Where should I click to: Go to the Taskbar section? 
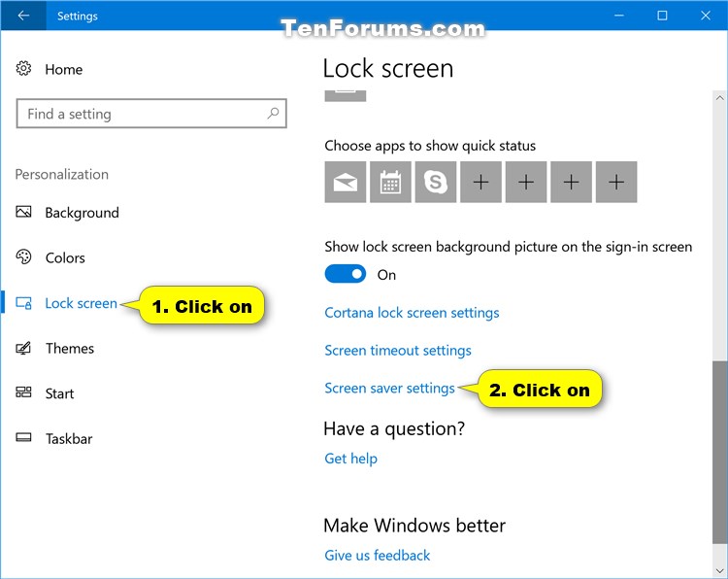(69, 438)
